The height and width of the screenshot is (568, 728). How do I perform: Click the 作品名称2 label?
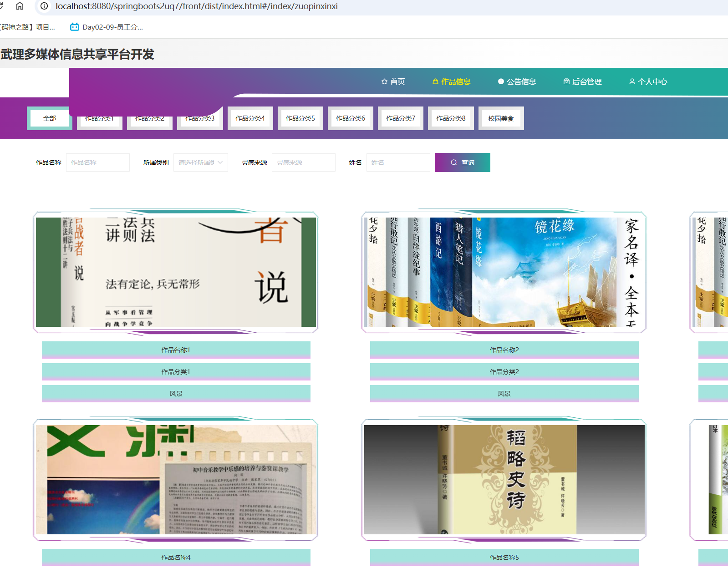tap(504, 350)
